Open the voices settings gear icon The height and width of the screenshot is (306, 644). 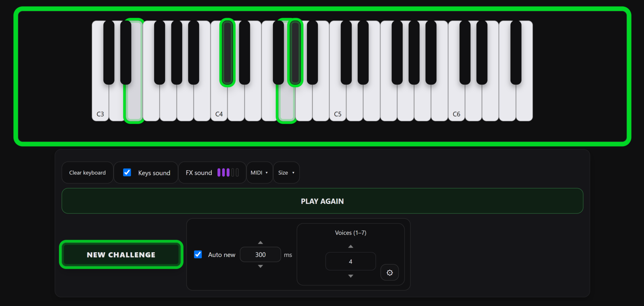(x=390, y=272)
